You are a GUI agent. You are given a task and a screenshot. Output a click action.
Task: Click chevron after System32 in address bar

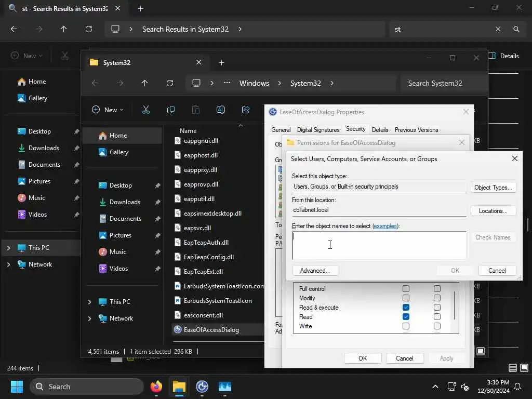[x=332, y=83]
